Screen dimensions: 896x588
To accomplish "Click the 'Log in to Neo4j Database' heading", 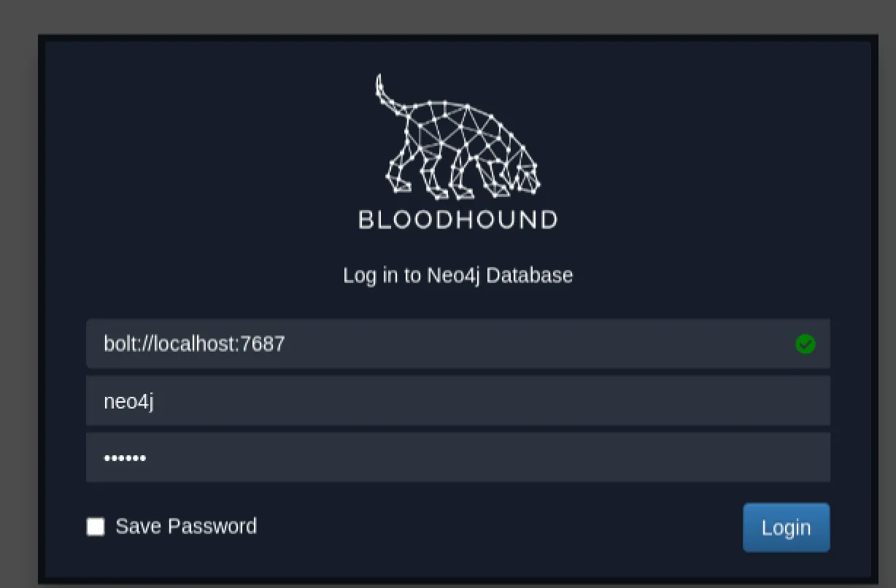I will click(457, 275).
